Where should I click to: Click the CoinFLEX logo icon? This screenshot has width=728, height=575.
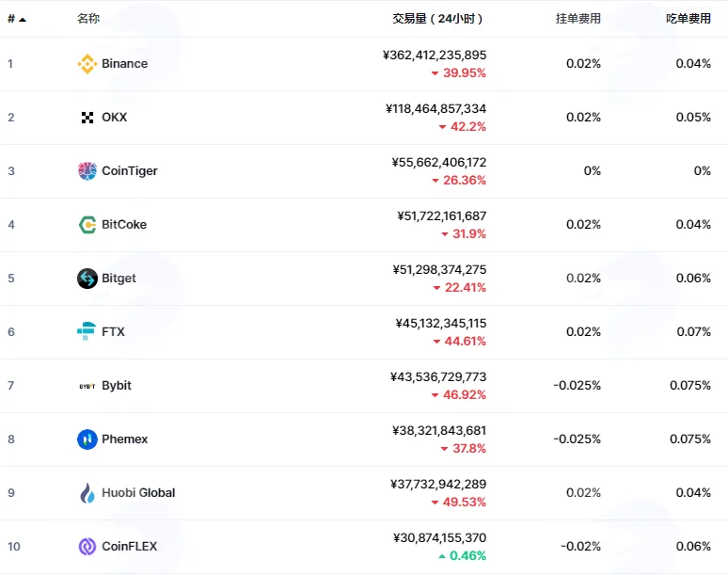(x=87, y=547)
